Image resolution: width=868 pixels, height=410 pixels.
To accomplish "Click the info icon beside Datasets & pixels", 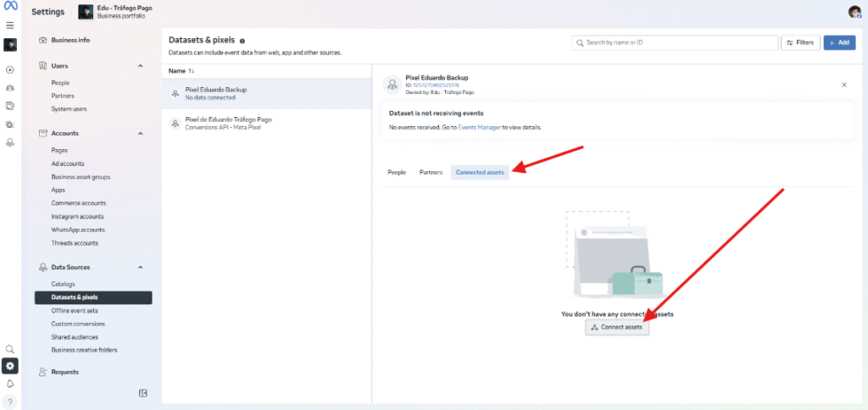I will click(x=242, y=41).
